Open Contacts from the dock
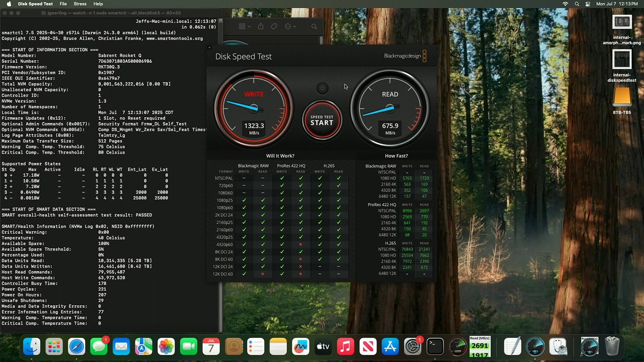Viewport: 644px width, 362px height. [234, 346]
